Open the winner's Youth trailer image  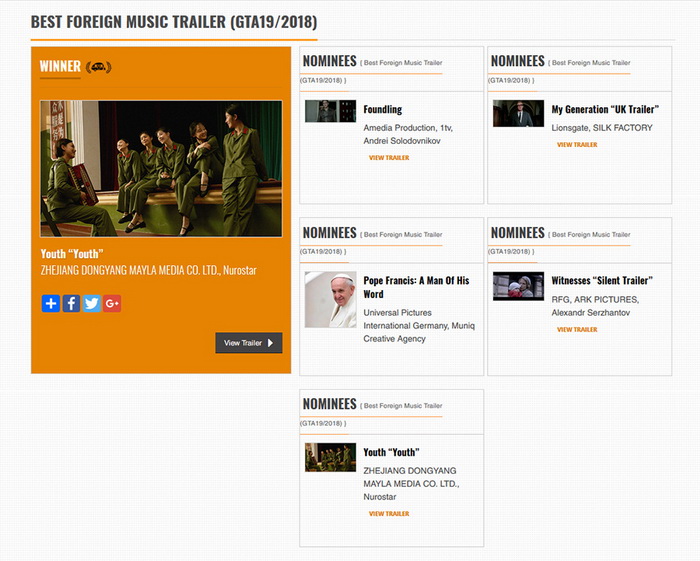coord(161,168)
